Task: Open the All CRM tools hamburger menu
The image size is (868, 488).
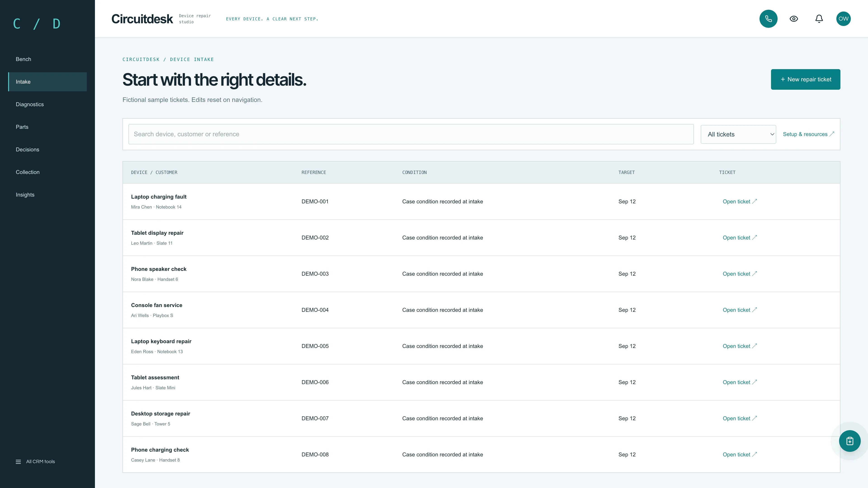Action: 35,461
